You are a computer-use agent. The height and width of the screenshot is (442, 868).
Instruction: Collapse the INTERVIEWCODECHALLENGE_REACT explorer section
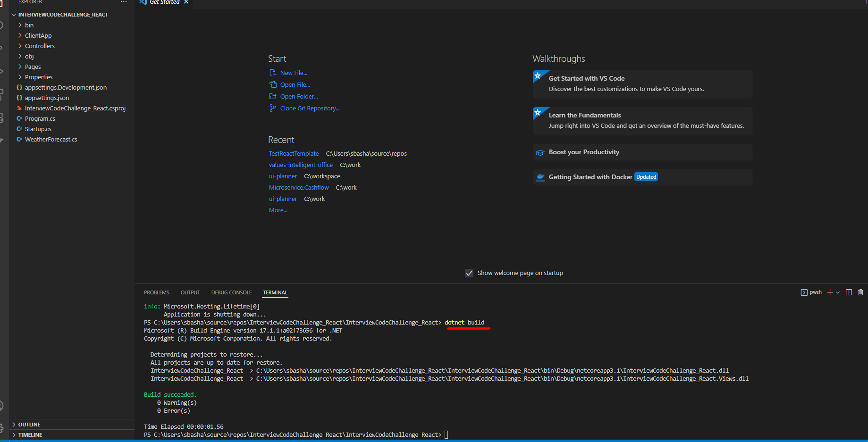pos(63,15)
